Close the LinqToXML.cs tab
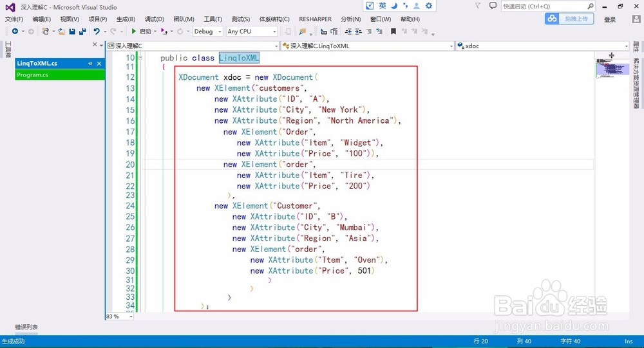This screenshot has width=644, height=348. click(x=99, y=64)
